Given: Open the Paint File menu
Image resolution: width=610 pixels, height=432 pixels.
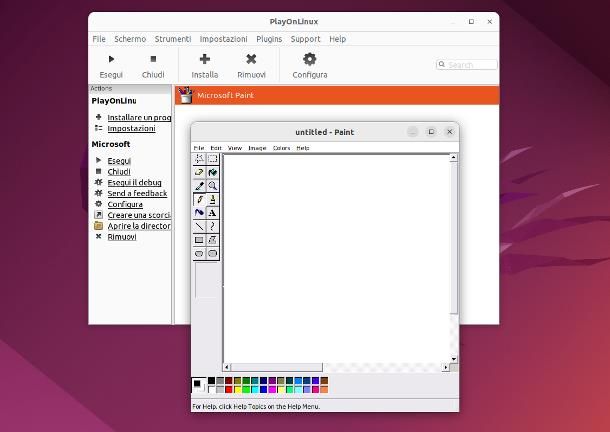Looking at the screenshot, I should [x=199, y=148].
